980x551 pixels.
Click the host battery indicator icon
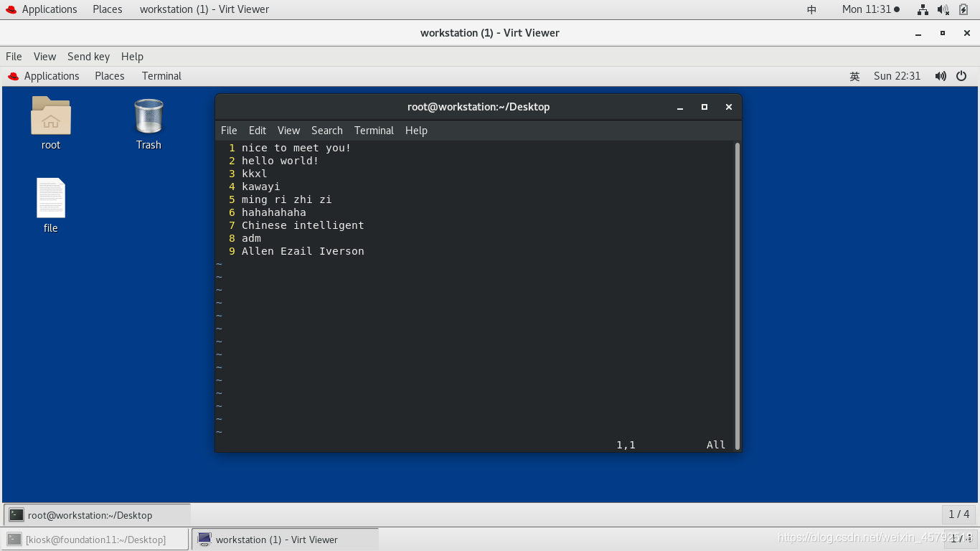(963, 9)
